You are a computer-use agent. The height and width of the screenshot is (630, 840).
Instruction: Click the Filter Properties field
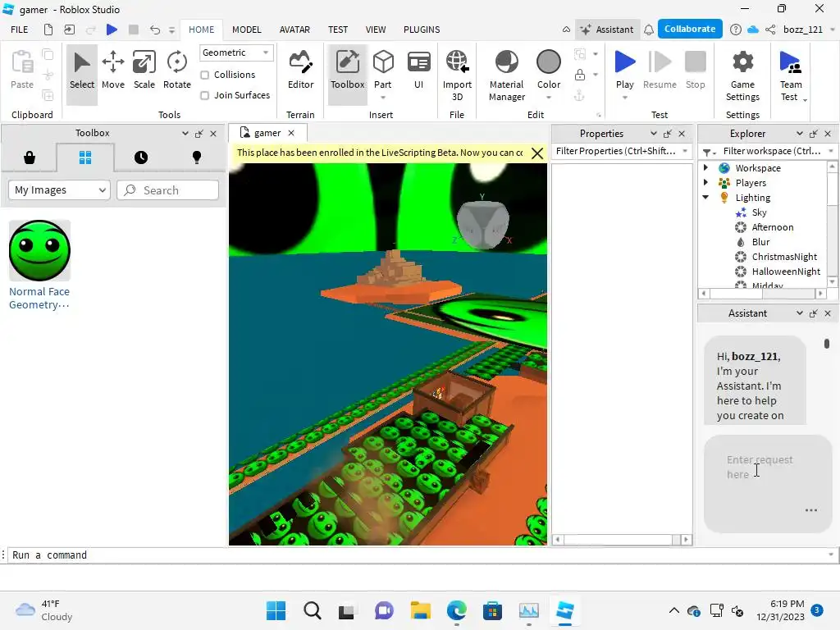622,151
